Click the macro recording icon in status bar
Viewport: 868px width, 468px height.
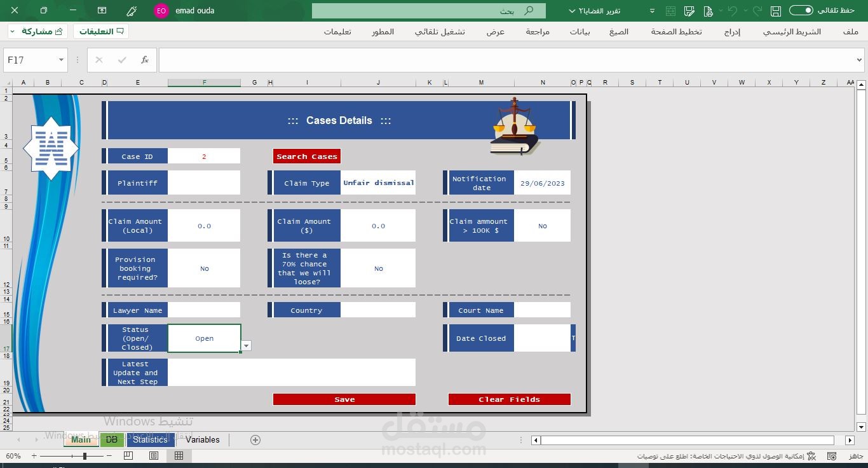[831, 456]
